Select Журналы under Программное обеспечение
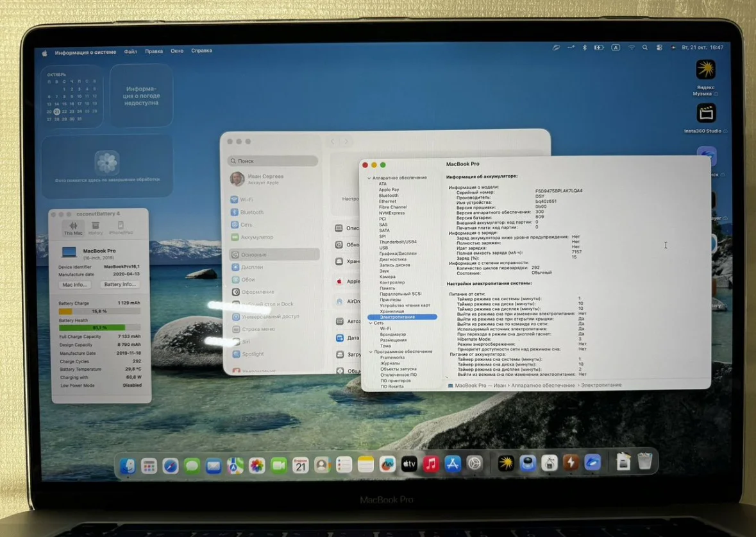The image size is (756, 537). pyautogui.click(x=390, y=363)
